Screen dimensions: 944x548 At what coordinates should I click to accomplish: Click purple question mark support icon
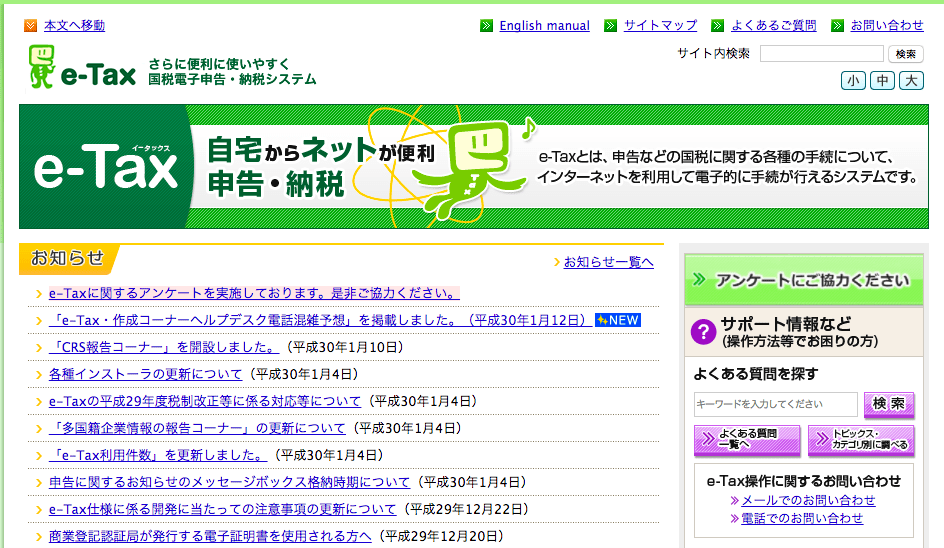(x=703, y=331)
